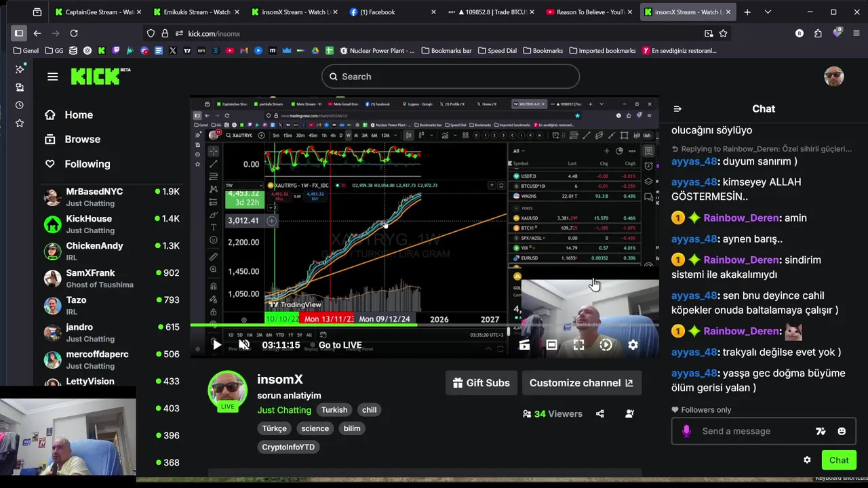
Task: Open playback speed control in player
Action: (x=606, y=345)
